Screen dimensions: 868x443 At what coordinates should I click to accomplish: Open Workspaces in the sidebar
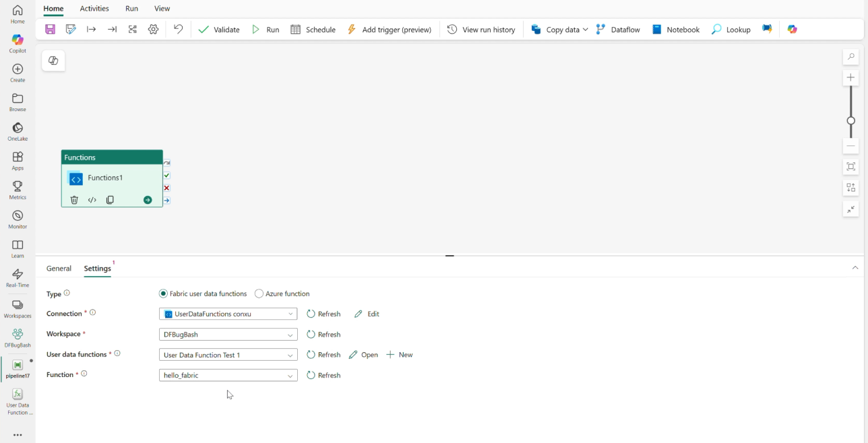pyautogui.click(x=18, y=309)
